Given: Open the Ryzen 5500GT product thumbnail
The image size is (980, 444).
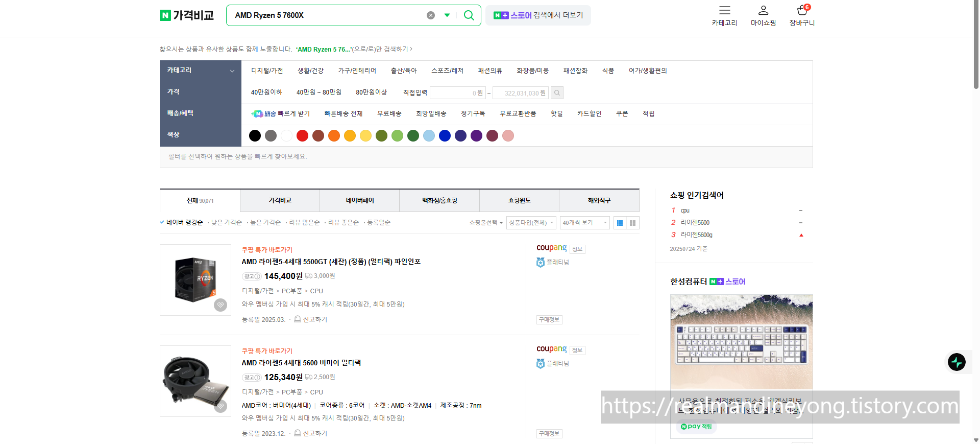Looking at the screenshot, I should coord(195,280).
